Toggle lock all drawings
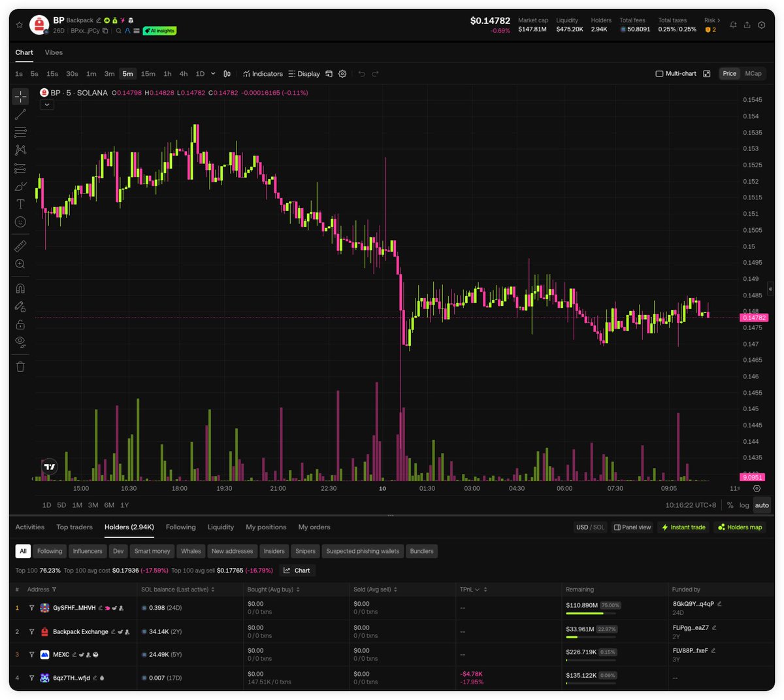This screenshot has width=784, height=700. 21,324
